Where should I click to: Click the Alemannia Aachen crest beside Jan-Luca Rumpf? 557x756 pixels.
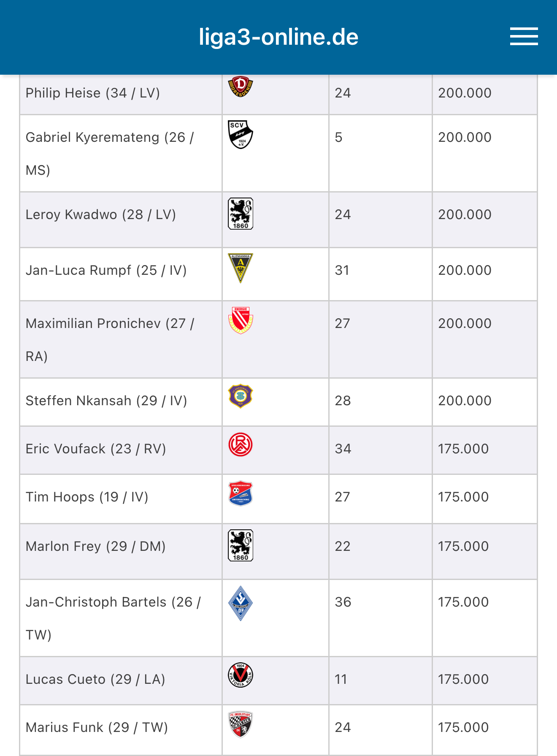[x=241, y=268]
